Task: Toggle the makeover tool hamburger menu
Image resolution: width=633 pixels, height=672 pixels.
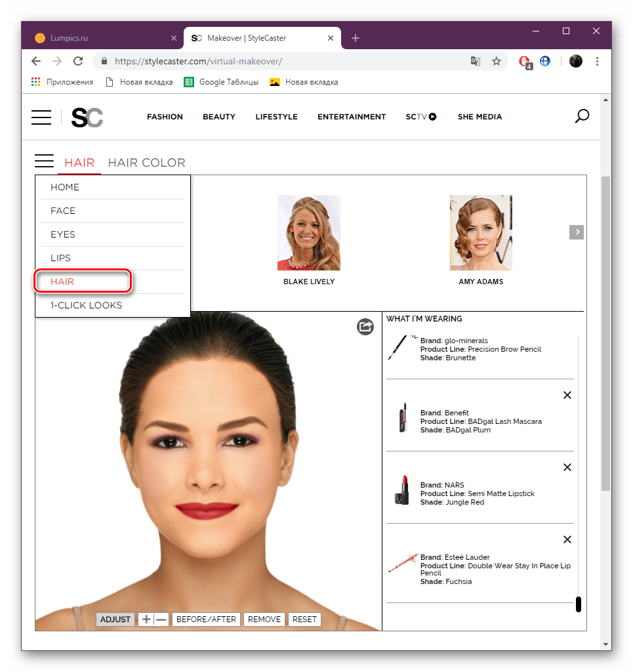Action: point(44,161)
